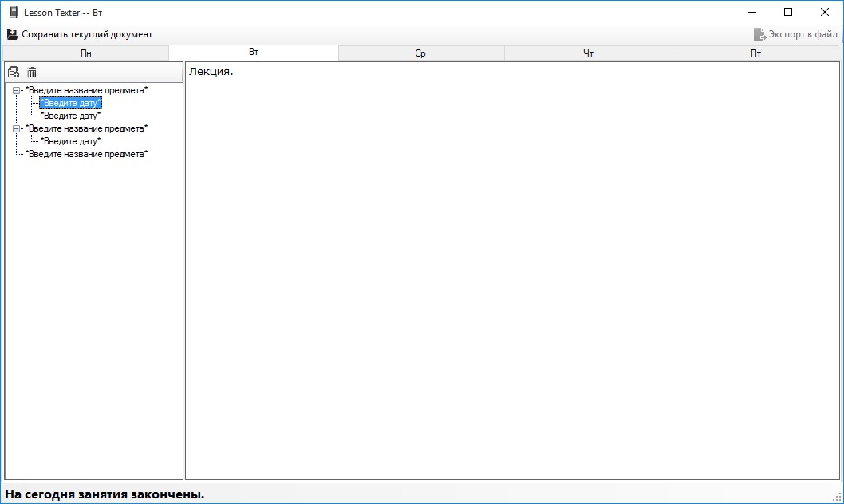Image resolution: width=844 pixels, height=504 pixels.
Task: Collapse the second subject tree node
Action: pos(16,128)
